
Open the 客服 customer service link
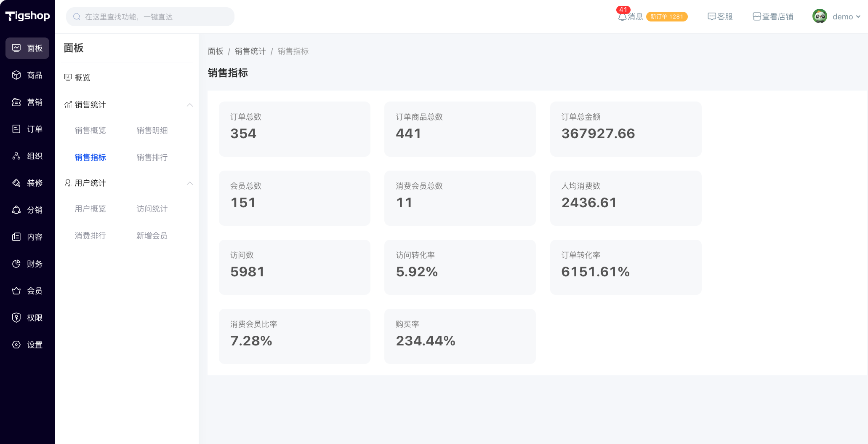(720, 16)
